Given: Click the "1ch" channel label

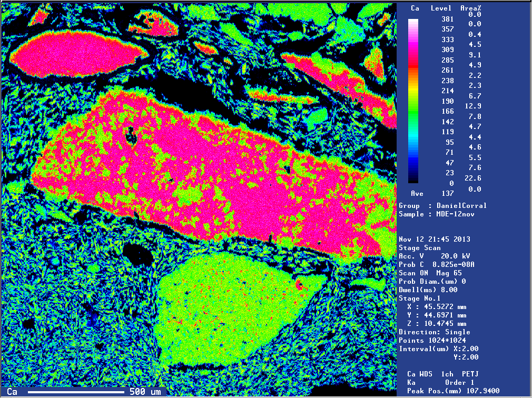Looking at the screenshot, I should (x=447, y=374).
